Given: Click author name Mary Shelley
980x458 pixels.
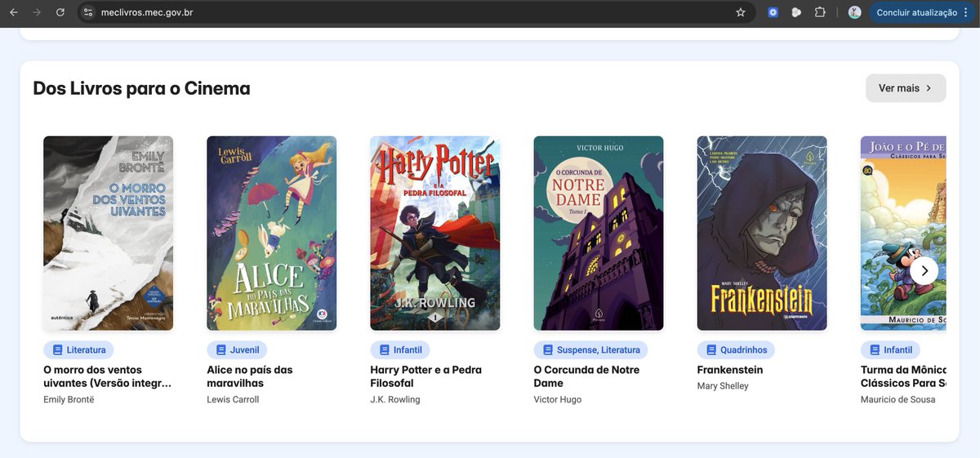Looking at the screenshot, I should [723, 386].
